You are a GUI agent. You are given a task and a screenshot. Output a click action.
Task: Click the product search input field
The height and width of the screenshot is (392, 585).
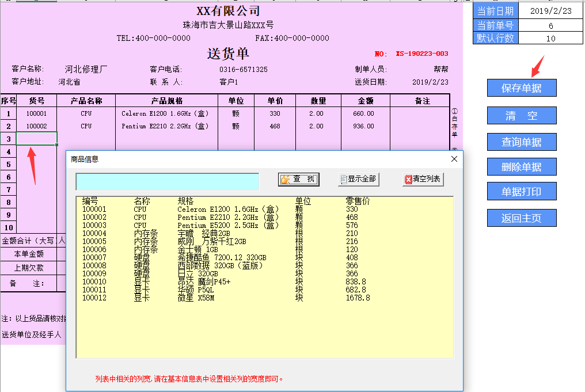167,182
